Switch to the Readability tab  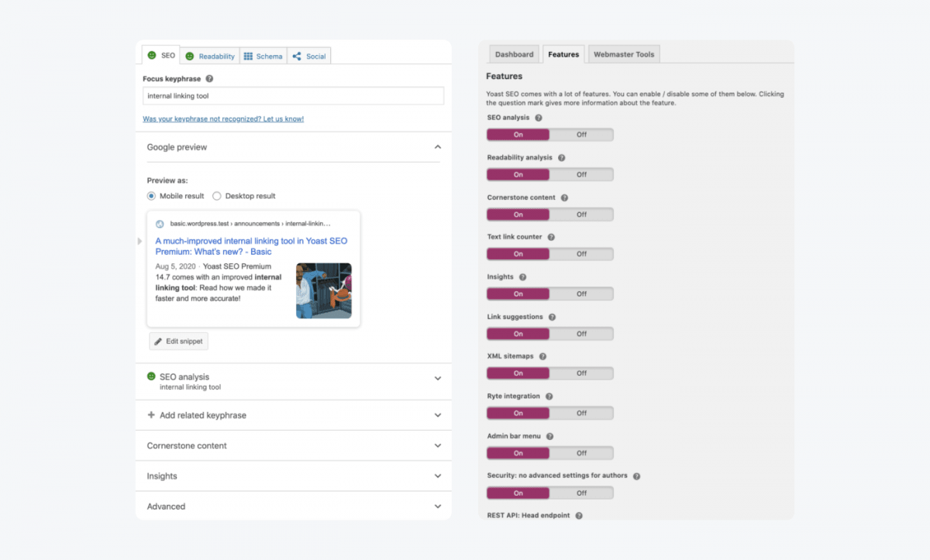coord(210,56)
